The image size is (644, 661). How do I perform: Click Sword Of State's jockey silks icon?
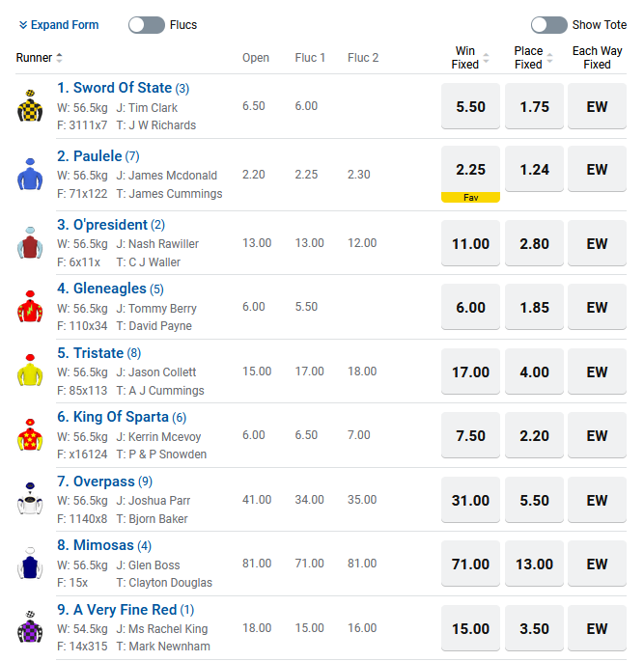pos(30,105)
